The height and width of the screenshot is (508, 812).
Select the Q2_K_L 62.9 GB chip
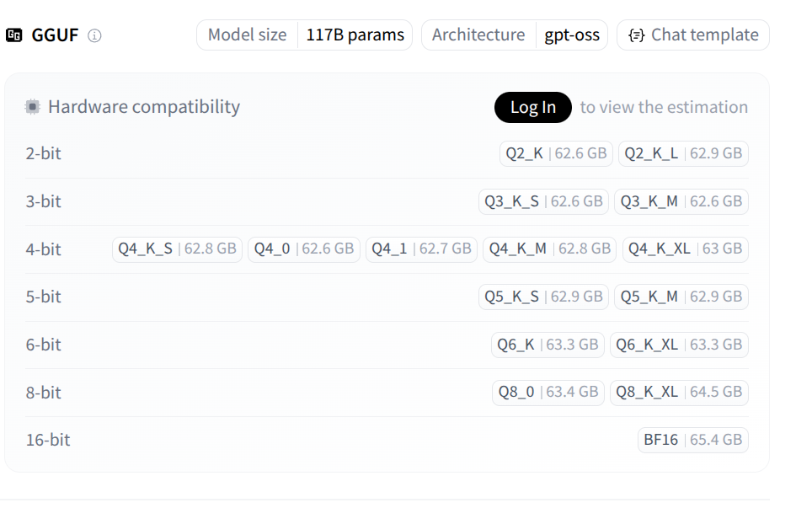point(683,153)
